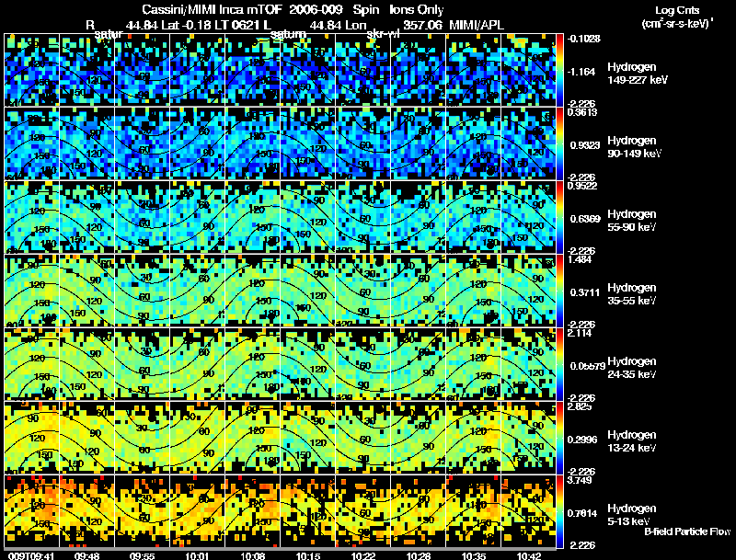Click the colorbar value -0.1028
Image resolution: width=736 pixels, height=560 pixels.
(x=584, y=39)
